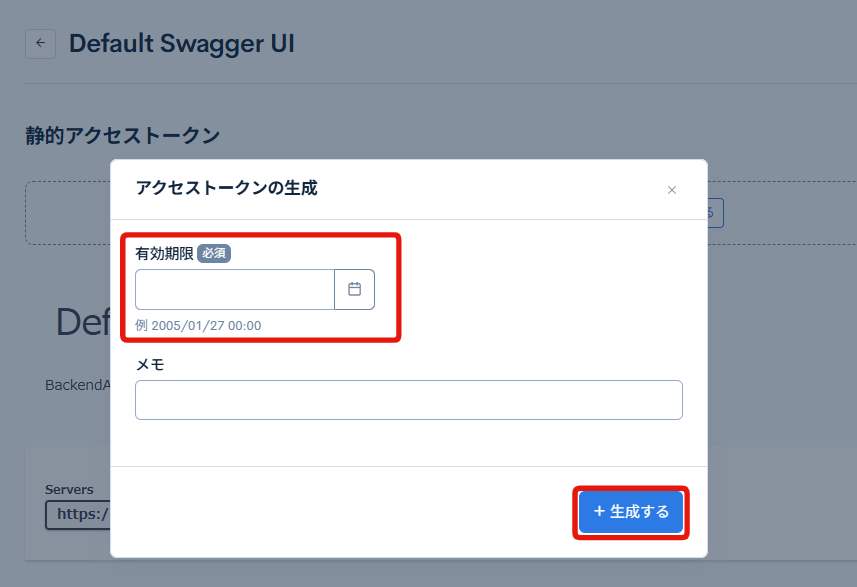The height and width of the screenshot is (587, 857).
Task: Click the dashed token box behind dialog
Action: point(67,213)
